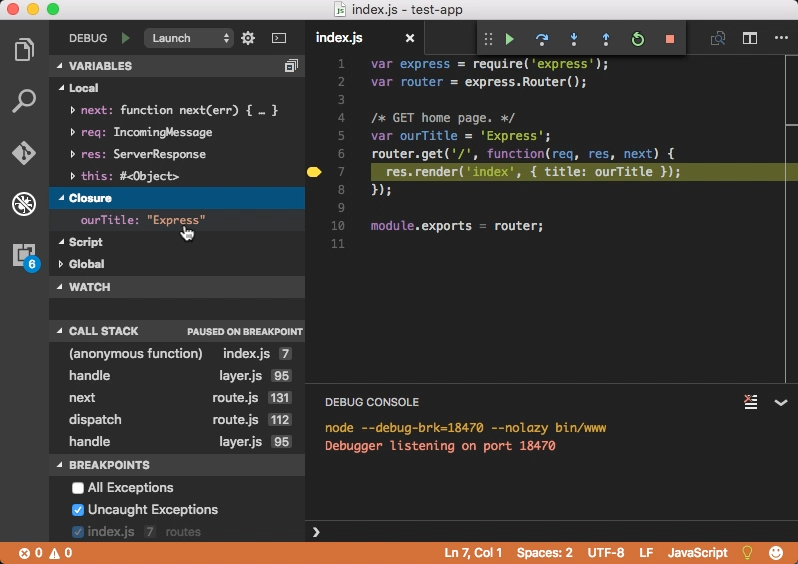Open launch.json with the gear icon
Viewport: 798px width, 564px height.
tap(248, 38)
